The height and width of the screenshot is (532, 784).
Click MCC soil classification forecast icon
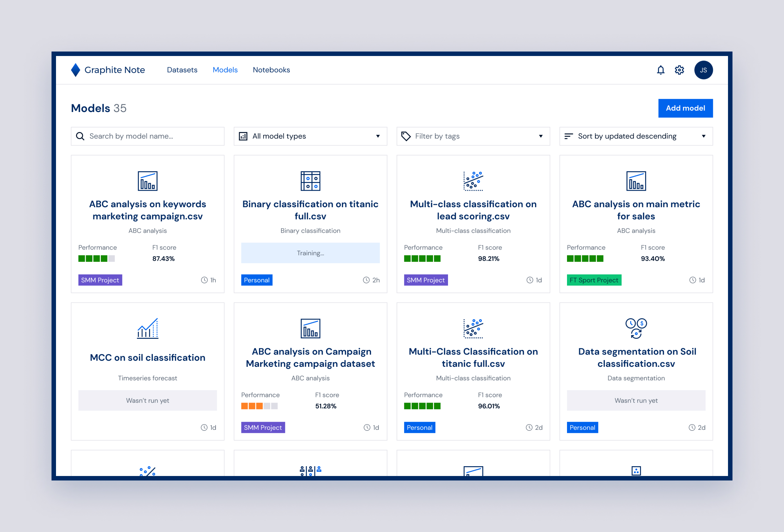pyautogui.click(x=148, y=328)
